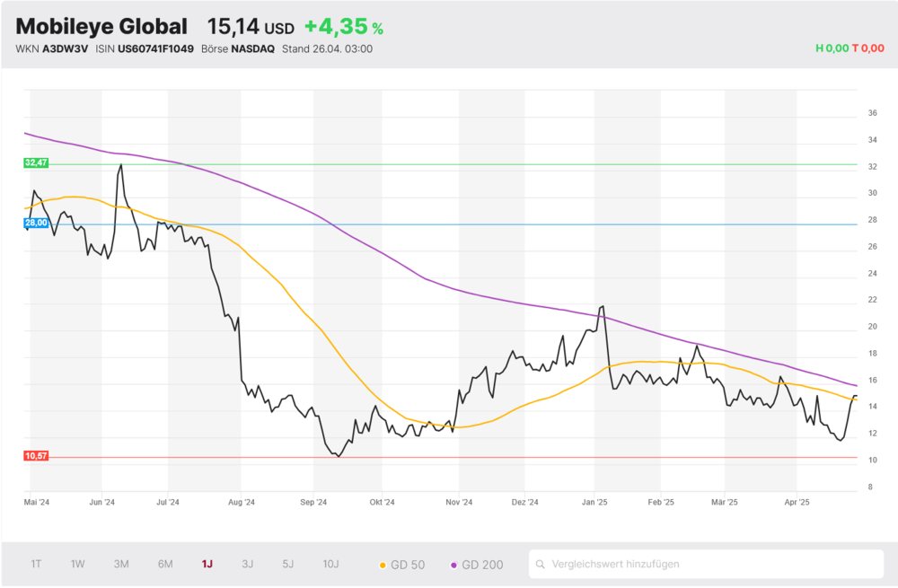Screen dimensions: 898x588
Task: Click the 15,14 USD price value
Action: (251, 27)
